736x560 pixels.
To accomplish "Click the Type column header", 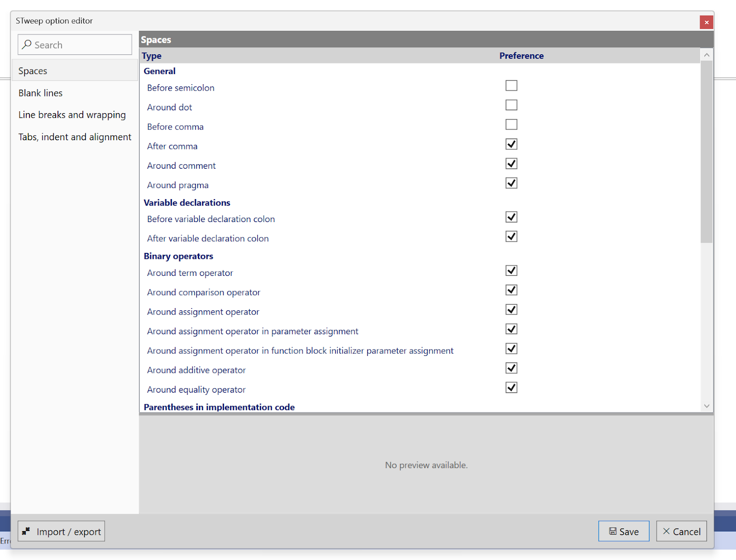I will tap(151, 56).
